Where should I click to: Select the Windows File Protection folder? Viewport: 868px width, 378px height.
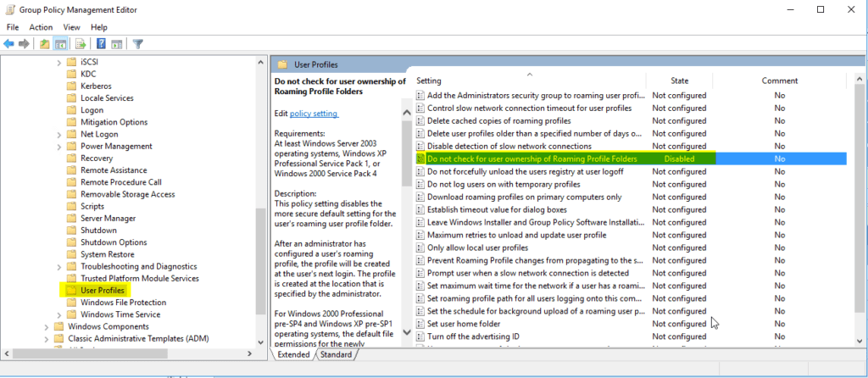[124, 303]
